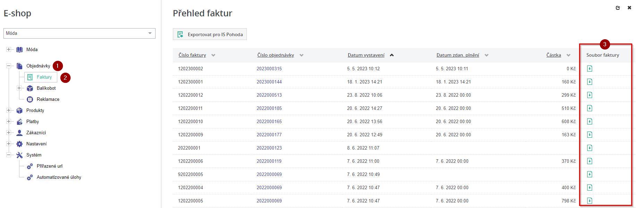Click the Nastavení gear icon
Screen dimensions: 644x208
(19, 144)
